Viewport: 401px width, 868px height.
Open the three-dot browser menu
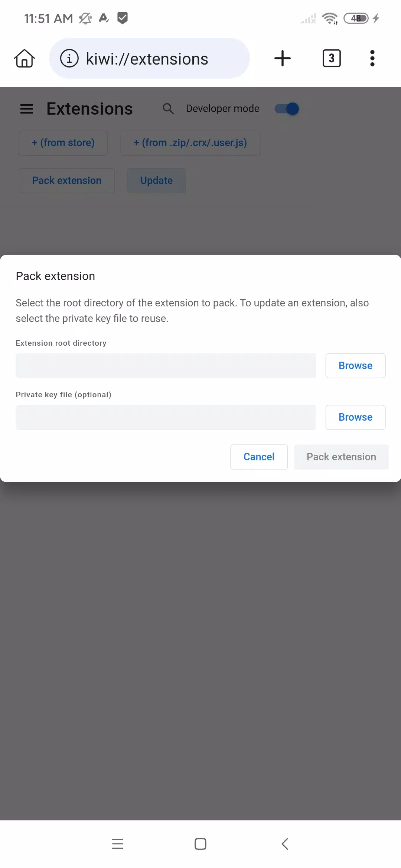[x=372, y=58]
